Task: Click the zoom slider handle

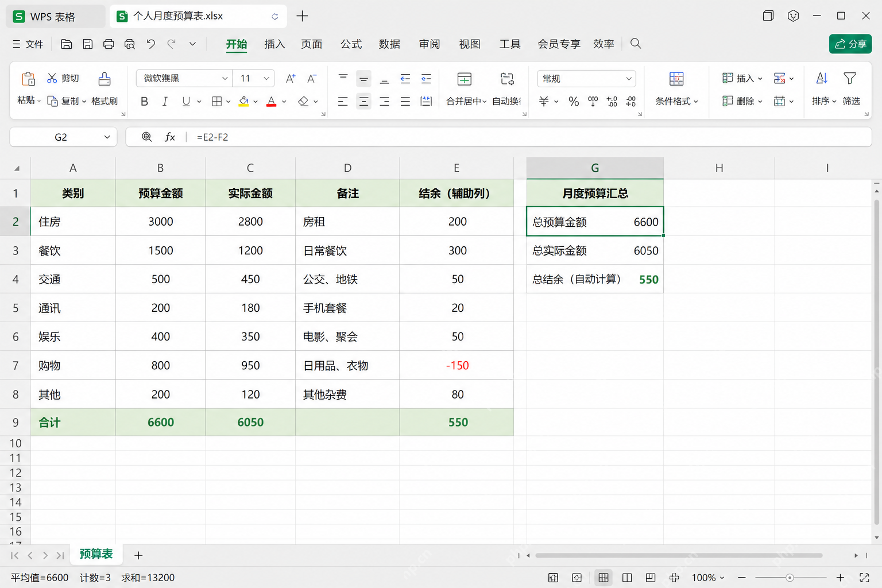Action: tap(790, 578)
